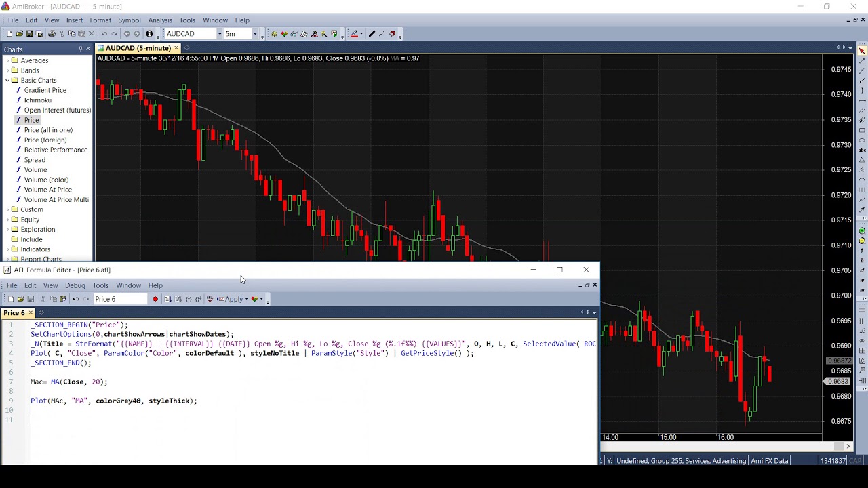
Task: Close the Price 6 editor tab
Action: tap(31, 313)
